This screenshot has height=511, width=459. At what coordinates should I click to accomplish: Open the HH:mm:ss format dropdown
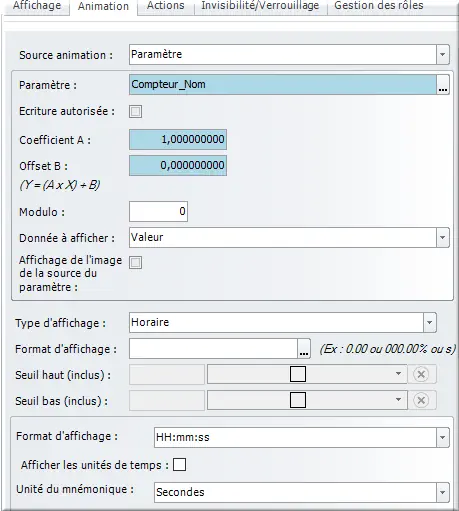[443, 437]
